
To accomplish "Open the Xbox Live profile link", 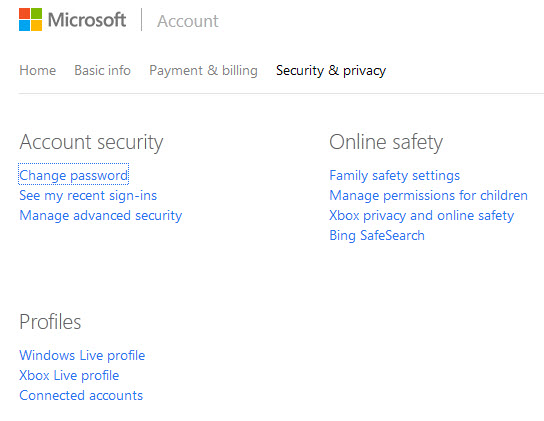I will pos(69,376).
